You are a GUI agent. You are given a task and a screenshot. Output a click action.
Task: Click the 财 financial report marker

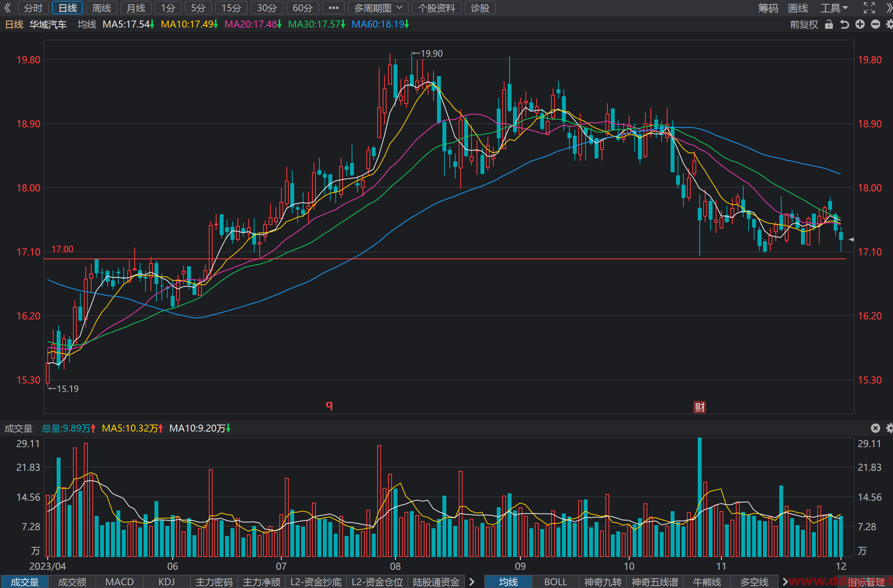tap(700, 407)
